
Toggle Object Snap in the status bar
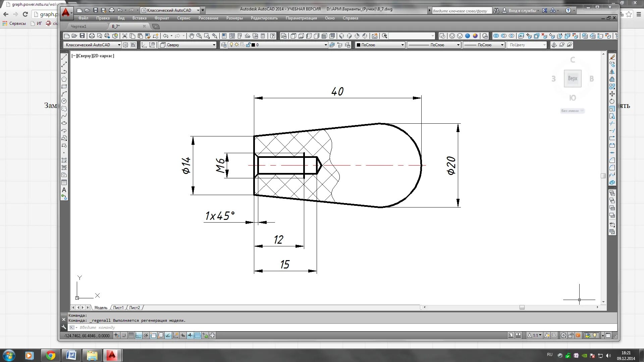click(x=153, y=336)
